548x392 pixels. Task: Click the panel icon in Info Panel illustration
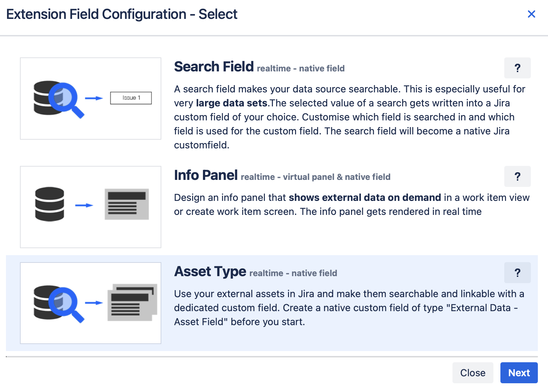(127, 204)
